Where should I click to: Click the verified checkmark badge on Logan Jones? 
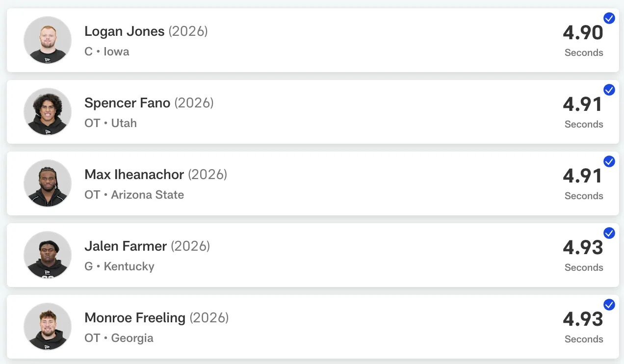(x=609, y=19)
